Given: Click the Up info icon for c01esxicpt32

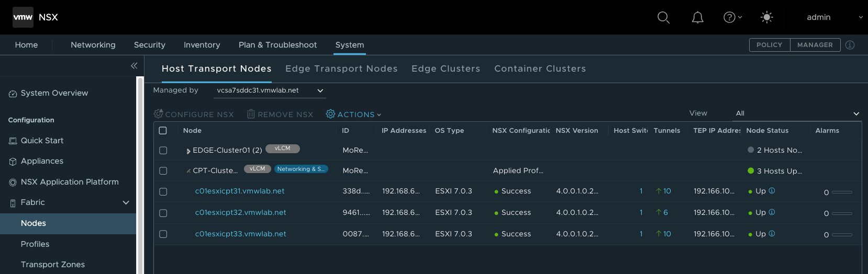Looking at the screenshot, I should [x=772, y=212].
